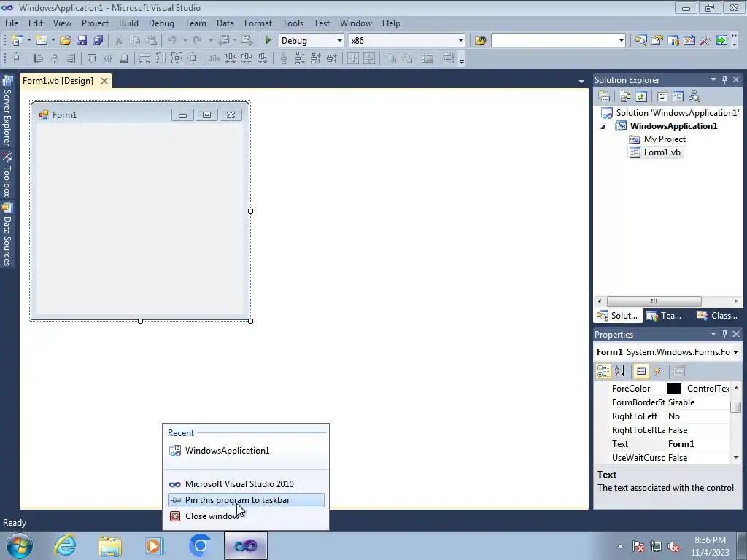
Task: Show events with the lightning bolt icon
Action: point(657,371)
